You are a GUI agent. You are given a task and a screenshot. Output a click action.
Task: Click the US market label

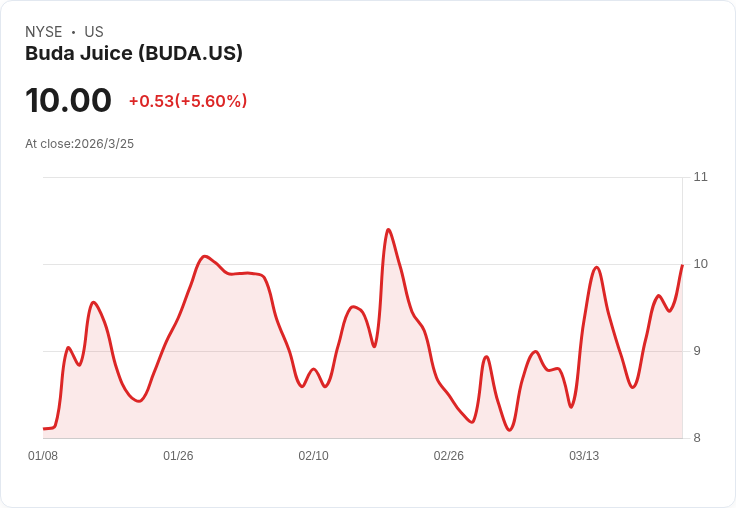(x=94, y=32)
